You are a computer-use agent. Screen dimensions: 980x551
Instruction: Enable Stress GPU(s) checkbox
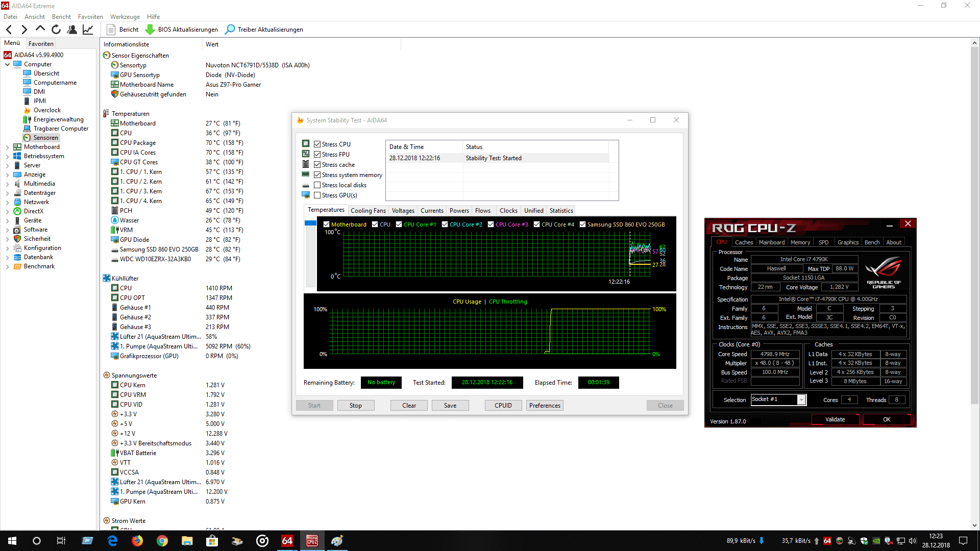tap(317, 195)
